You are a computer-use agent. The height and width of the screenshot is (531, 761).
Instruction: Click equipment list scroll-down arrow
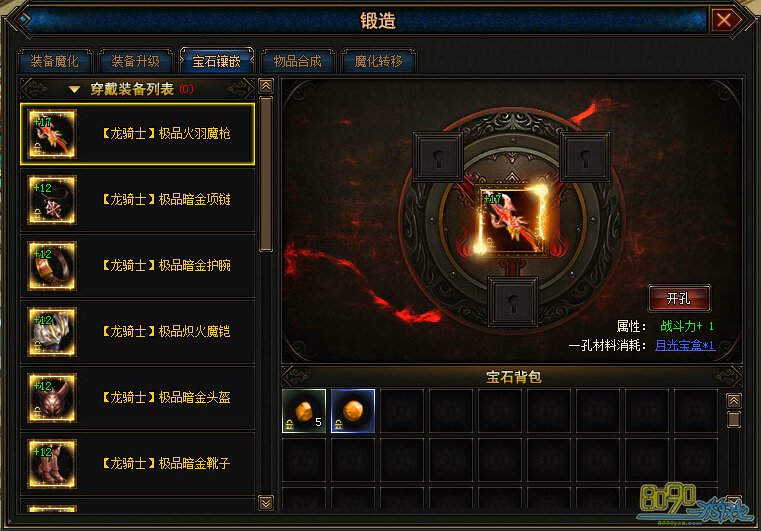[x=266, y=502]
